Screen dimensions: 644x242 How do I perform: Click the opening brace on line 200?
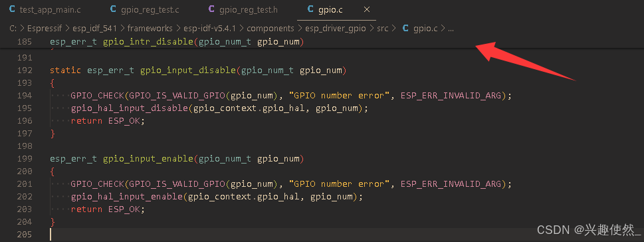(x=52, y=172)
